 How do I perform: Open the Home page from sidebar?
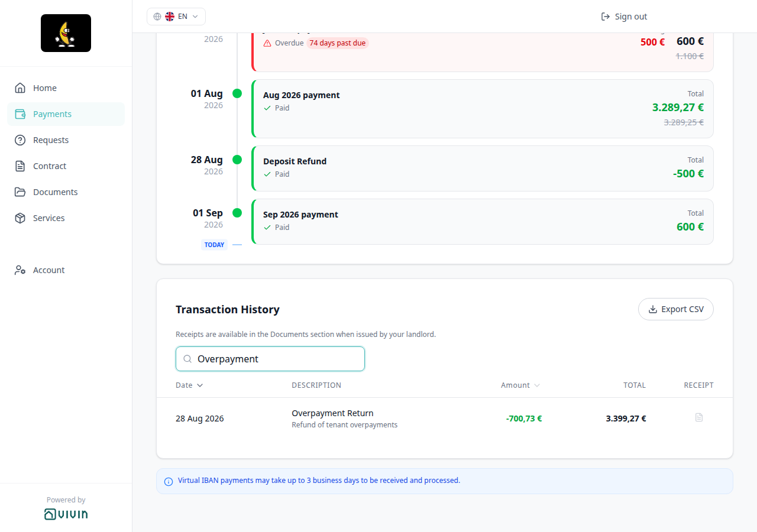[66, 88]
